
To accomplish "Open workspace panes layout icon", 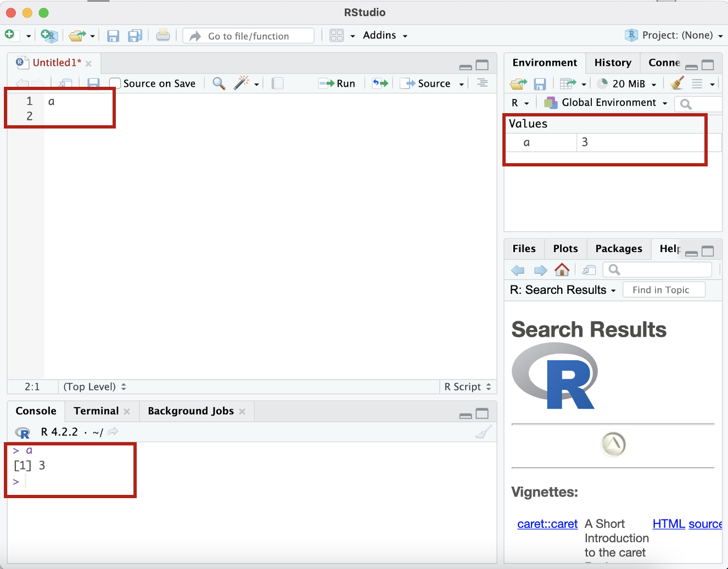I will pyautogui.click(x=337, y=36).
